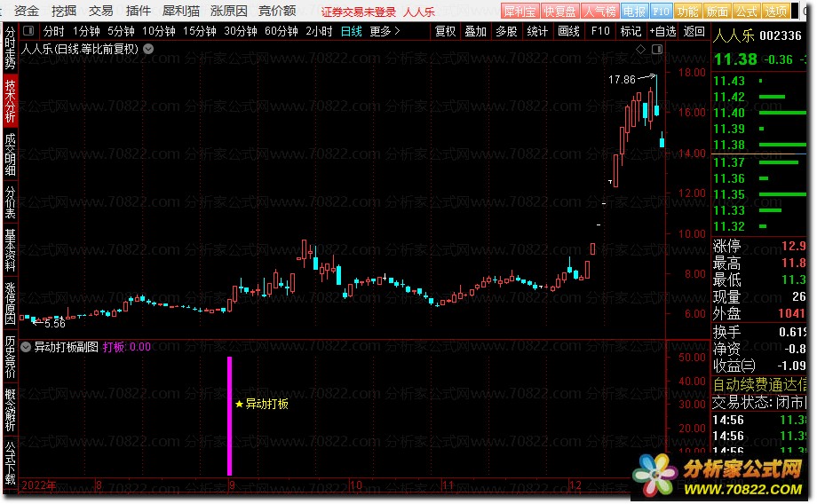Click the 自动续费通达信 banner text

[758, 385]
